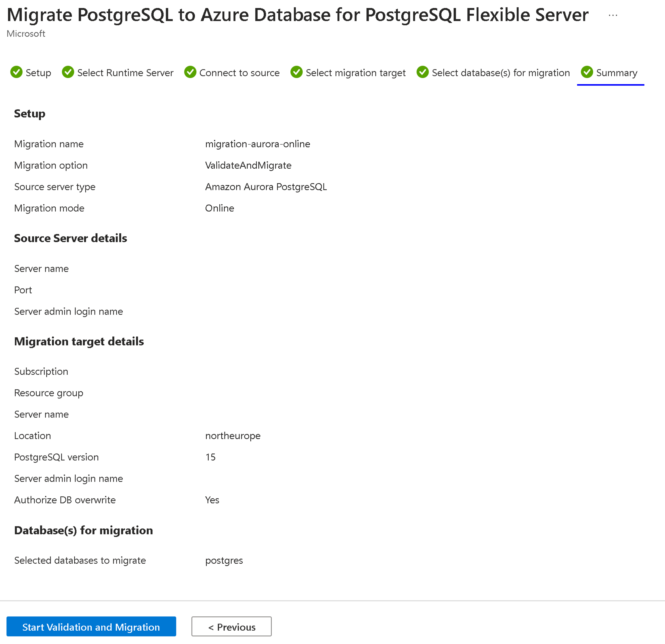Click Start Validation and Migration button
This screenshot has height=644, width=665.
[x=91, y=627]
